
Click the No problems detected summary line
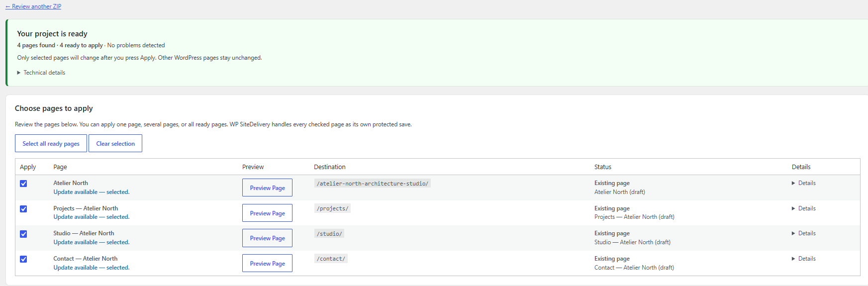pos(136,45)
